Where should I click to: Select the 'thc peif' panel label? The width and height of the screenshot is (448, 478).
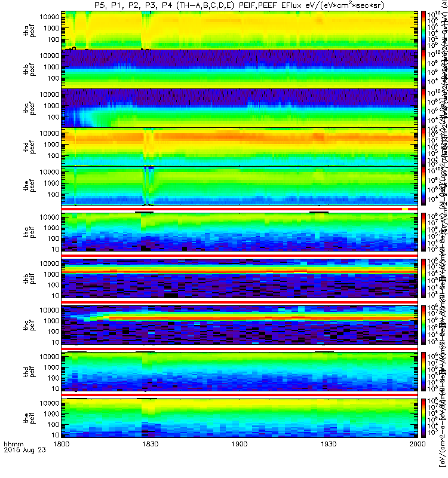click(x=29, y=325)
